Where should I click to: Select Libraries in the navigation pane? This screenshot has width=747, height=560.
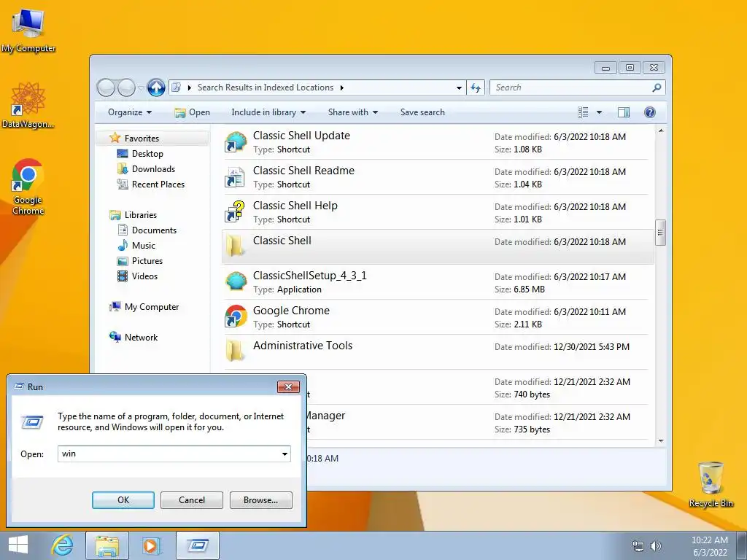(x=141, y=215)
